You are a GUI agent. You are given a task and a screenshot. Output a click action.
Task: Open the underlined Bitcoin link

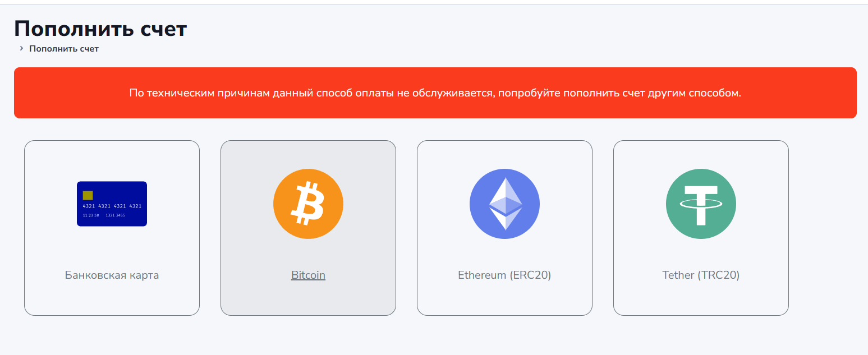[x=308, y=275]
